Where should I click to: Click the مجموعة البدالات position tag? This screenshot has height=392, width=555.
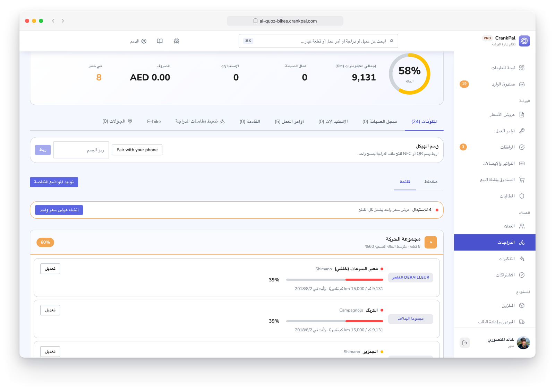pos(410,319)
